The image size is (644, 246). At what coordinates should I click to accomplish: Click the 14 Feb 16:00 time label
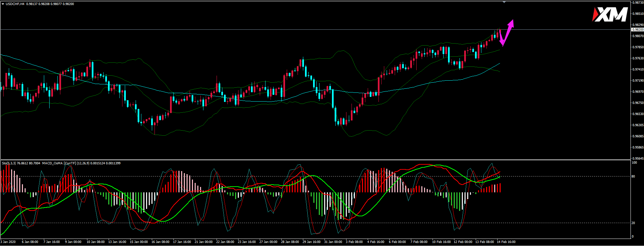506,242
